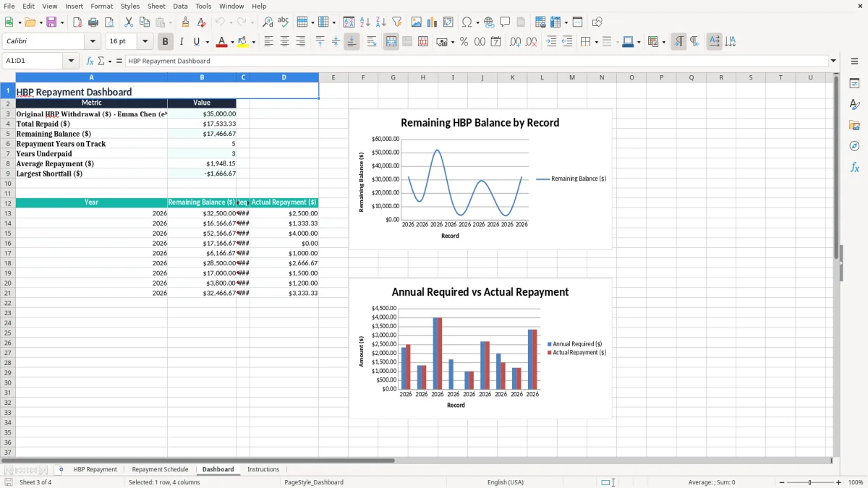Viewport: 868px width, 488px height.
Task: Toggle Bold formatting button
Action: (x=166, y=42)
